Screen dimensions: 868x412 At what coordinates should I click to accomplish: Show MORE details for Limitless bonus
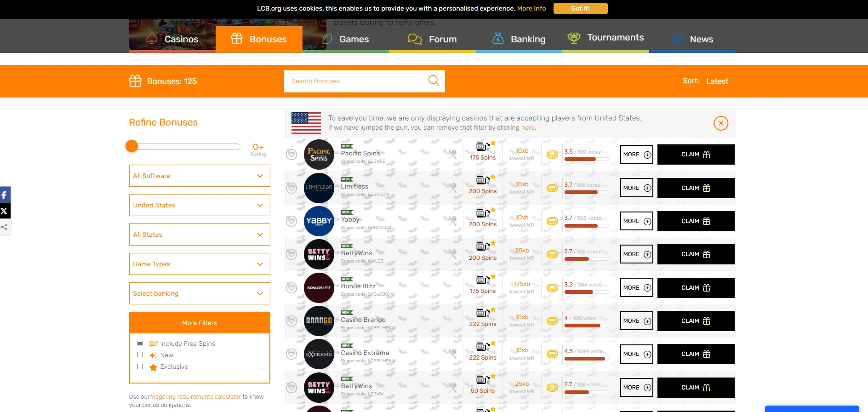637,188
